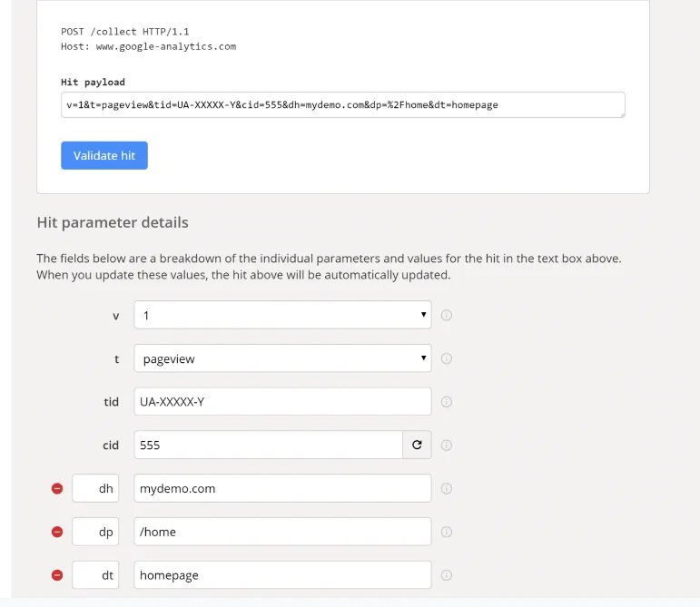Show info for the cid parameter
The width and height of the screenshot is (700, 607).
447,445
